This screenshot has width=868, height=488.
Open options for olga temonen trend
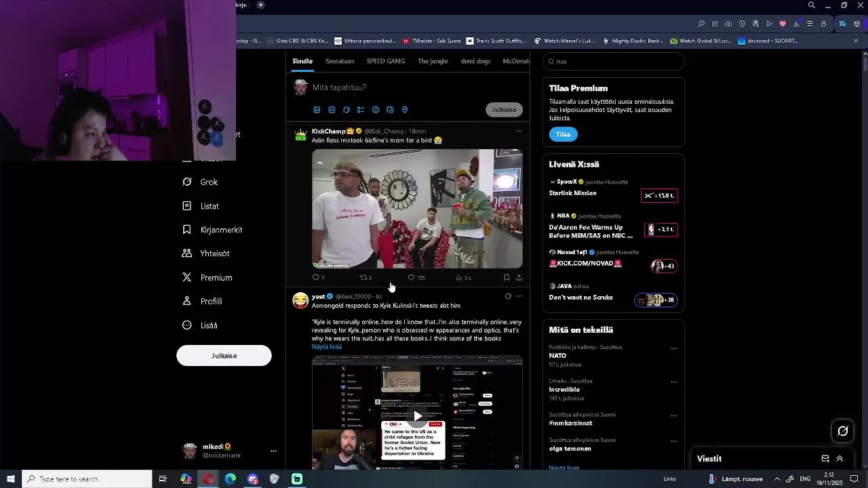point(673,441)
